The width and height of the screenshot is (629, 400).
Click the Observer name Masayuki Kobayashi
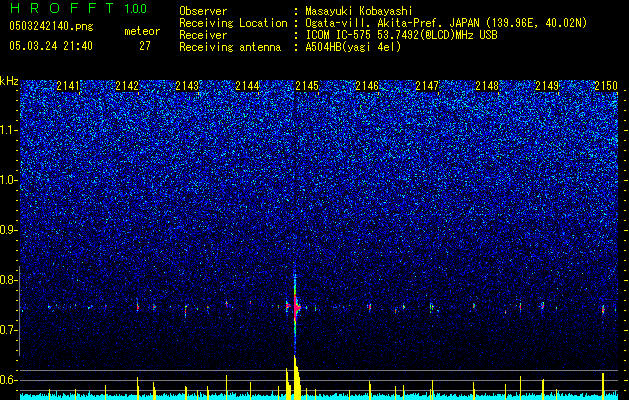358,11
